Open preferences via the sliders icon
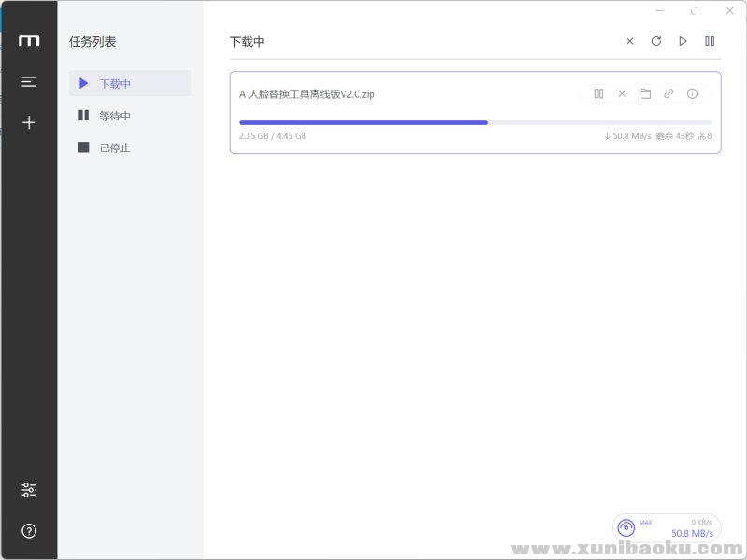The height and width of the screenshot is (560, 747). pyautogui.click(x=29, y=490)
